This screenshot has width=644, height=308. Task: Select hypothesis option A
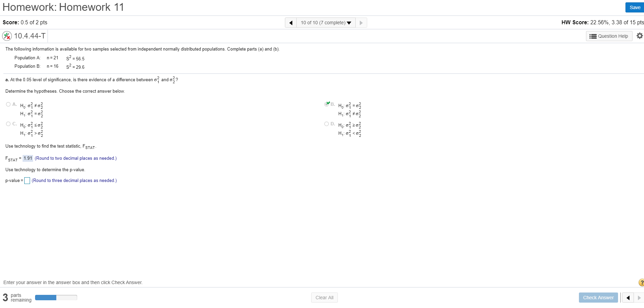8,104
